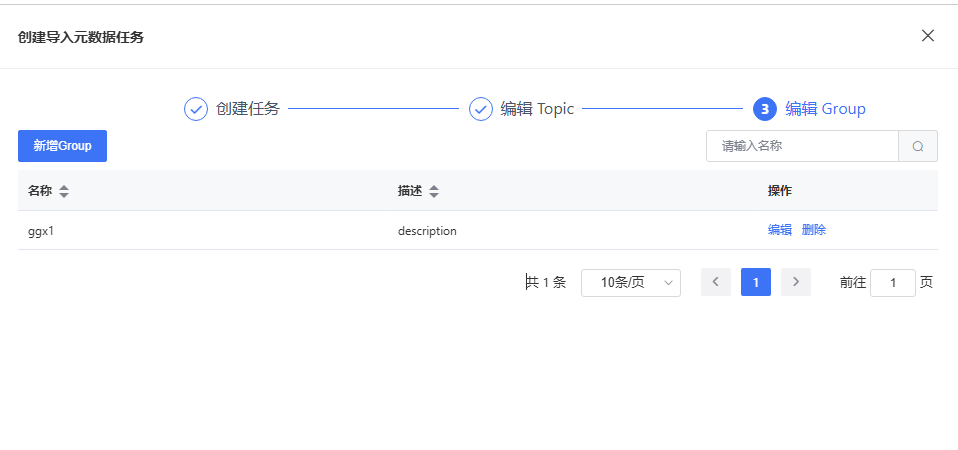Click the step 3 number circle

coord(765,109)
